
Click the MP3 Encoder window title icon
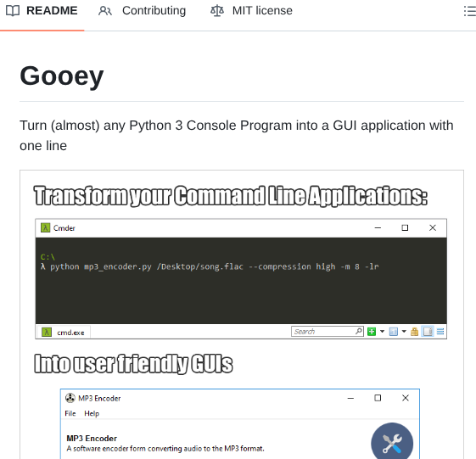70,398
